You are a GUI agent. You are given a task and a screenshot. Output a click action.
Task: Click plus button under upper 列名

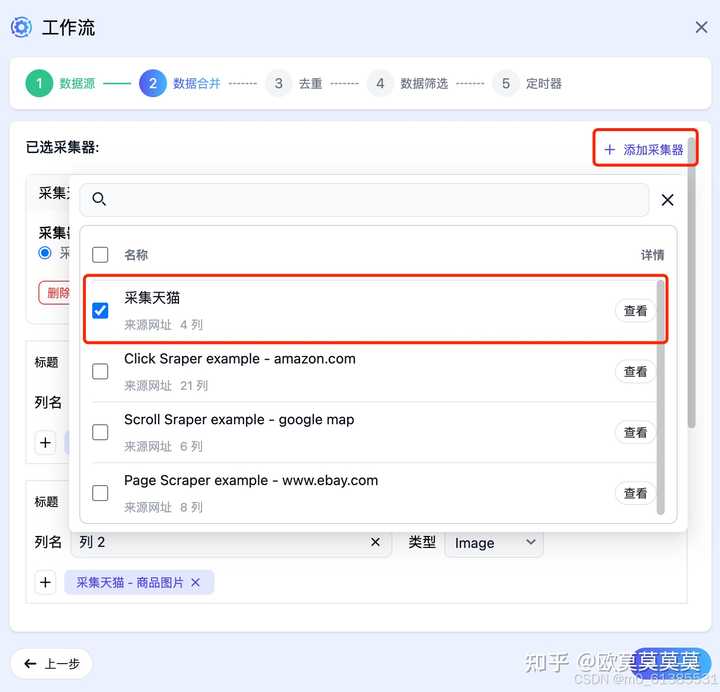point(45,443)
